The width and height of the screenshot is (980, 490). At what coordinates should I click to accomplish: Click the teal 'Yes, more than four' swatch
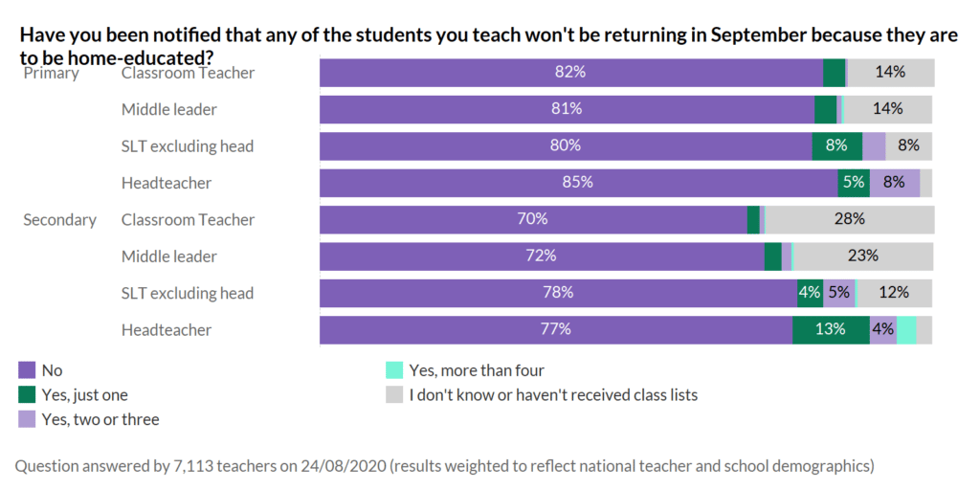click(x=393, y=370)
